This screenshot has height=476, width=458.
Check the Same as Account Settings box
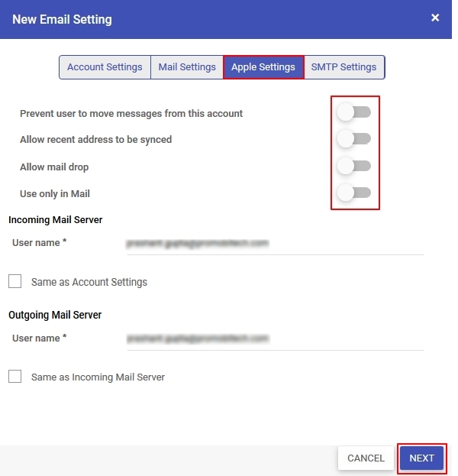pyautogui.click(x=15, y=281)
